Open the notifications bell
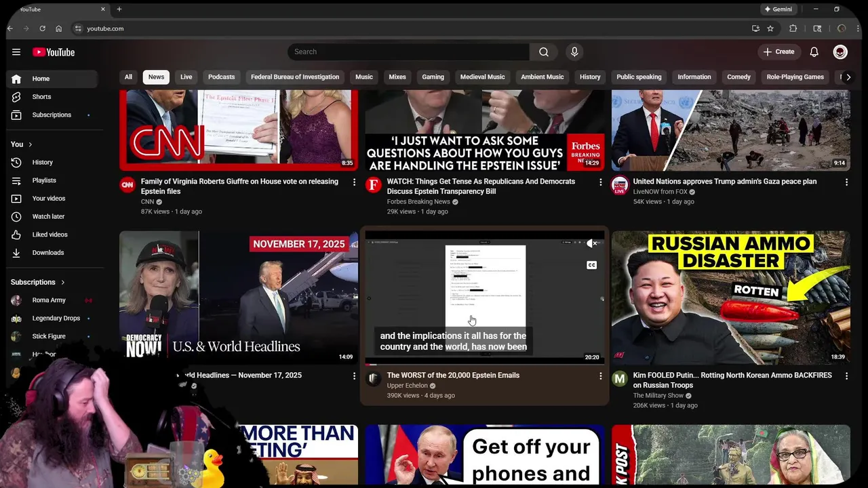The height and width of the screenshot is (488, 868). [x=814, y=52]
